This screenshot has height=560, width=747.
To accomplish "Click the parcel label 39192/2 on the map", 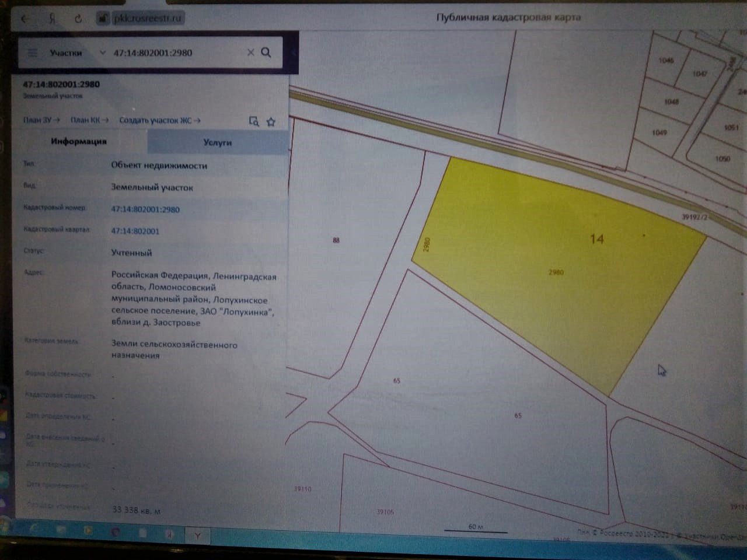I will [x=695, y=216].
